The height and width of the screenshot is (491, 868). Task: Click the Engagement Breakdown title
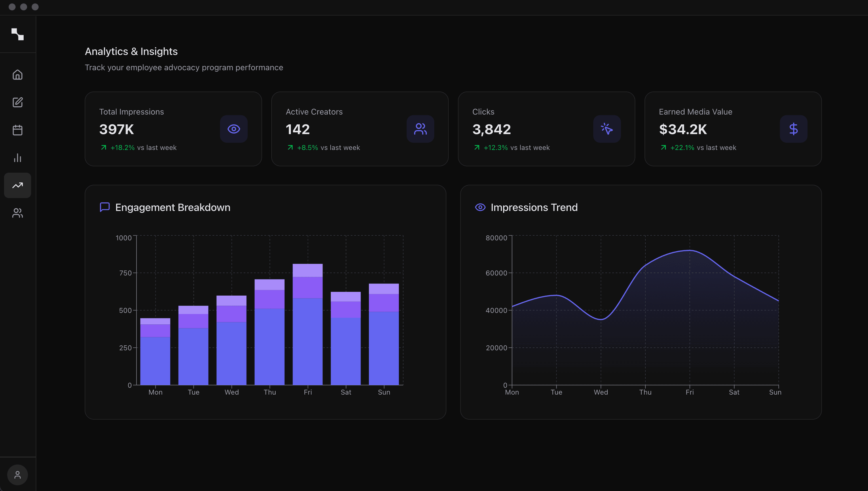click(x=173, y=207)
